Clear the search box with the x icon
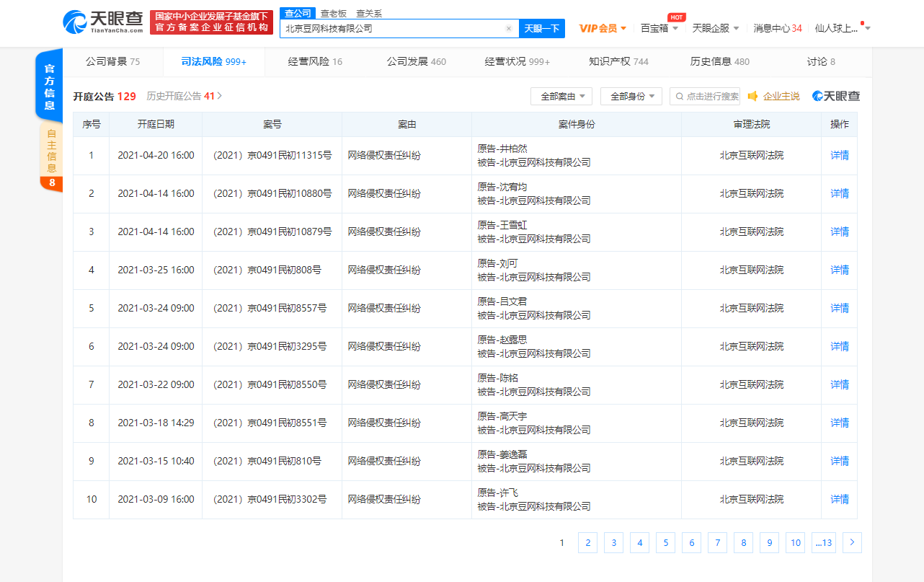 (509, 29)
